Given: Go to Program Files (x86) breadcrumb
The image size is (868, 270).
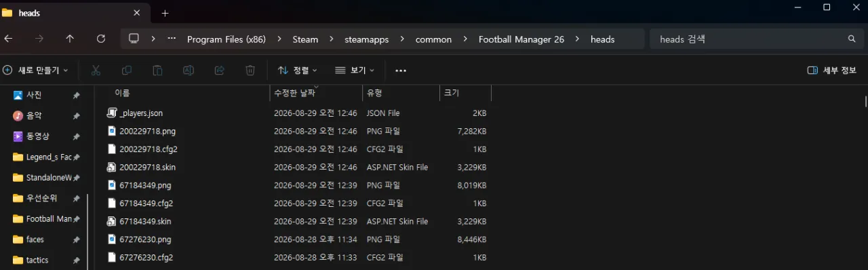Looking at the screenshot, I should (226, 39).
